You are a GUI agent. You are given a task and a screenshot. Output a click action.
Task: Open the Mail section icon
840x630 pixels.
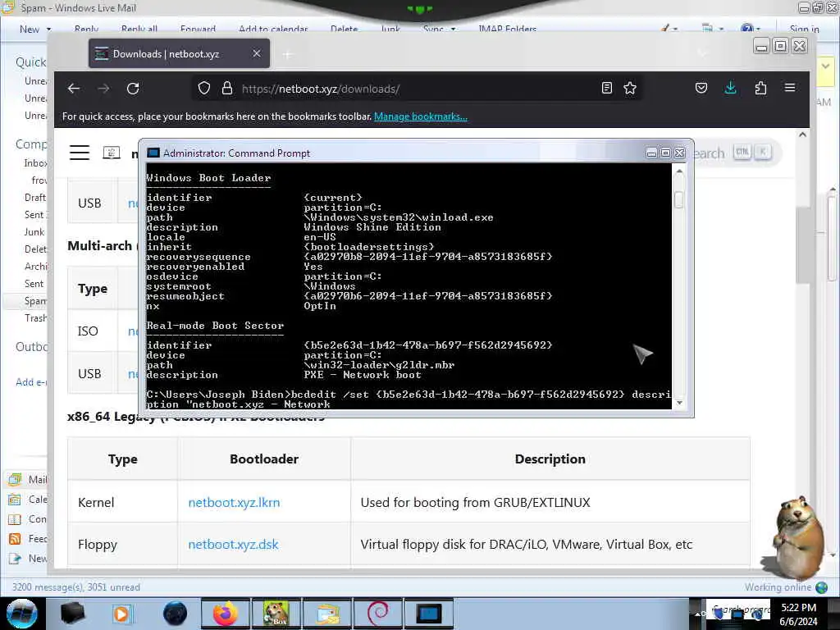click(x=15, y=479)
